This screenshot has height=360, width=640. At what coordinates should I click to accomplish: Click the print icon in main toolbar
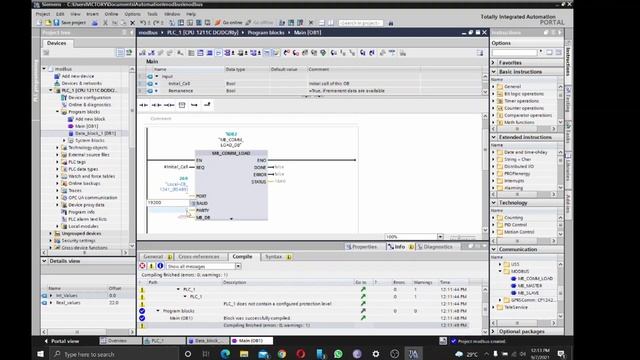pos(95,23)
